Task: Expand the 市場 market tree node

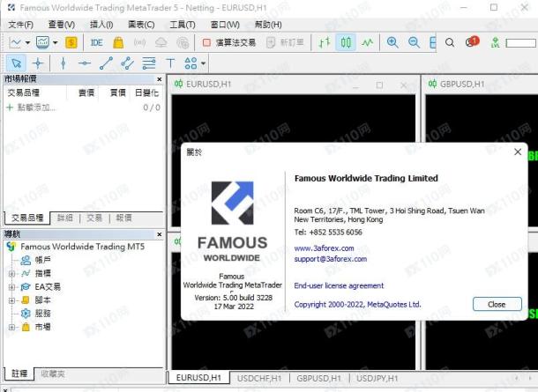Action: pos(11,327)
